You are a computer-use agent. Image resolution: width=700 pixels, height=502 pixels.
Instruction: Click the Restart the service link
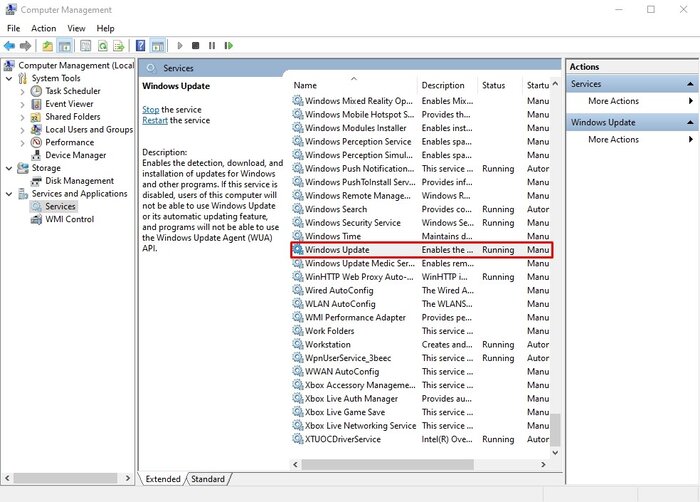155,120
